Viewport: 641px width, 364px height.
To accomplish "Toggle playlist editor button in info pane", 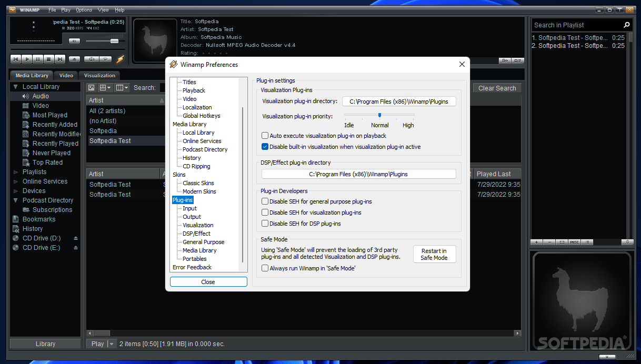I will (x=517, y=60).
